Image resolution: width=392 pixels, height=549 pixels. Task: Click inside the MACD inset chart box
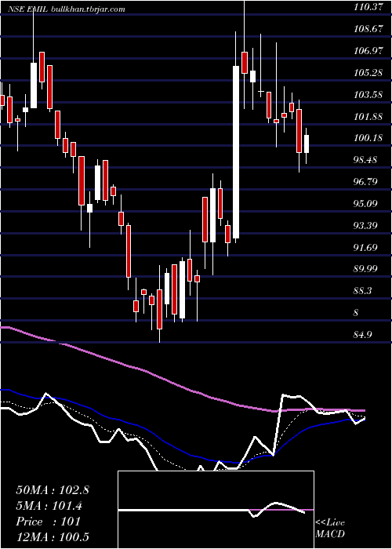tap(216, 510)
